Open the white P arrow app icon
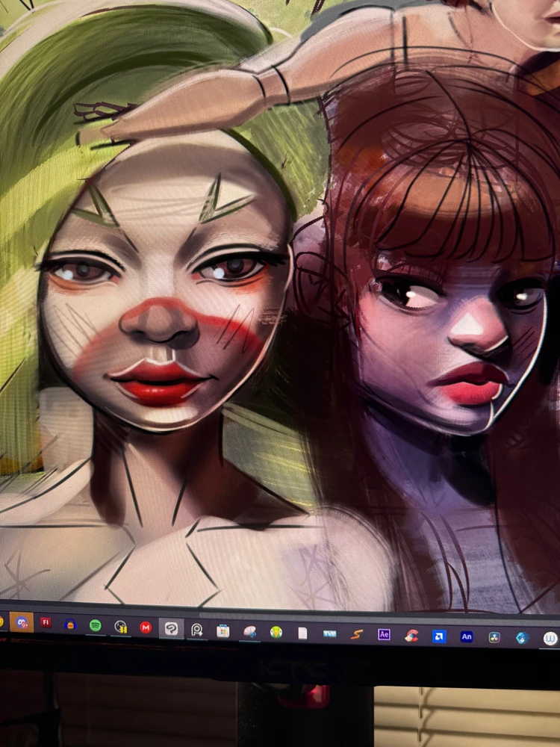 [196, 630]
